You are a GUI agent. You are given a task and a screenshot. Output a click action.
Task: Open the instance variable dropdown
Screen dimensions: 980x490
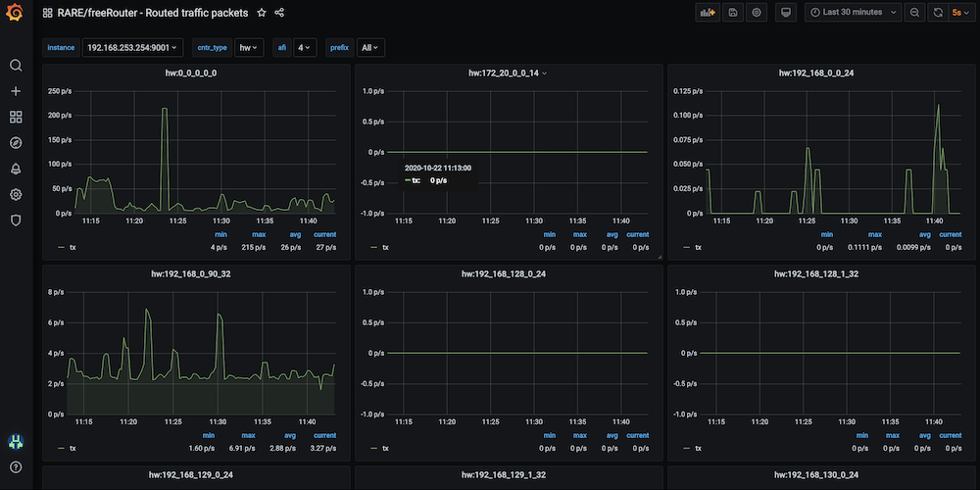(132, 47)
